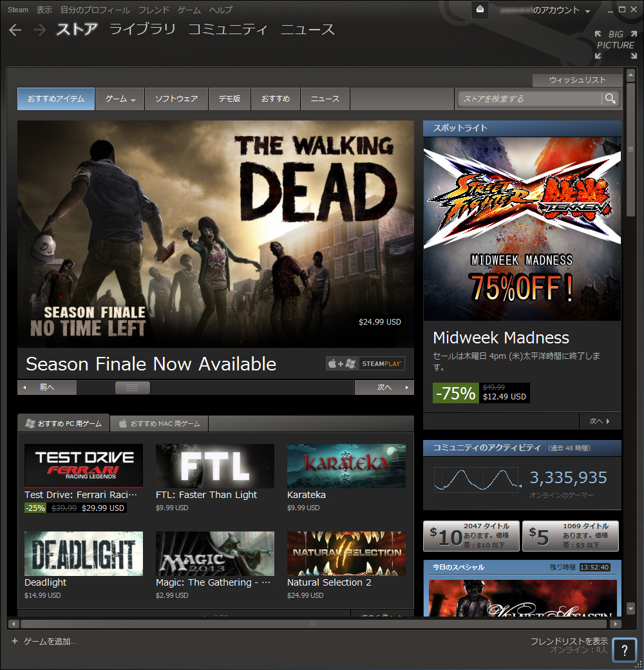Open the Karateka game thumbnail
644x670 pixels.
[x=346, y=466]
